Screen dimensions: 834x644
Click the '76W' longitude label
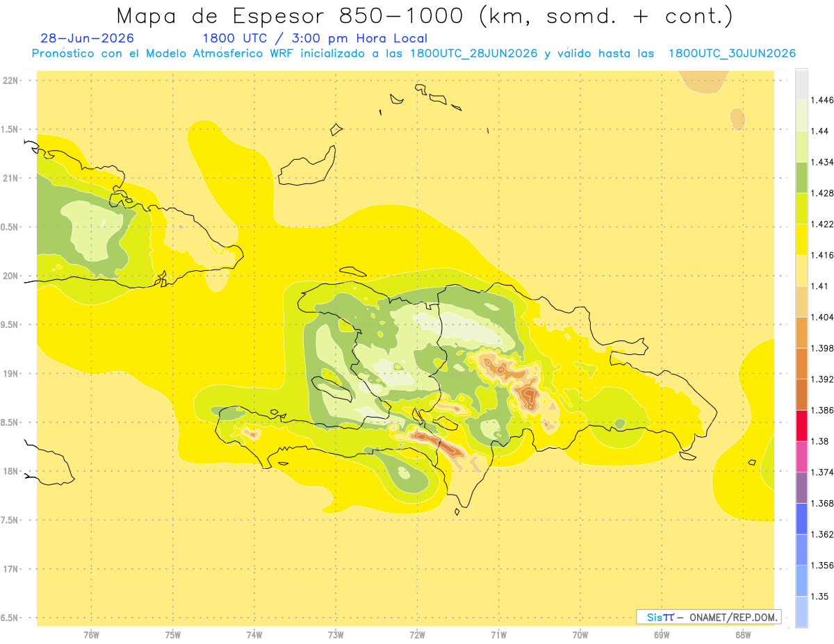tap(92, 636)
